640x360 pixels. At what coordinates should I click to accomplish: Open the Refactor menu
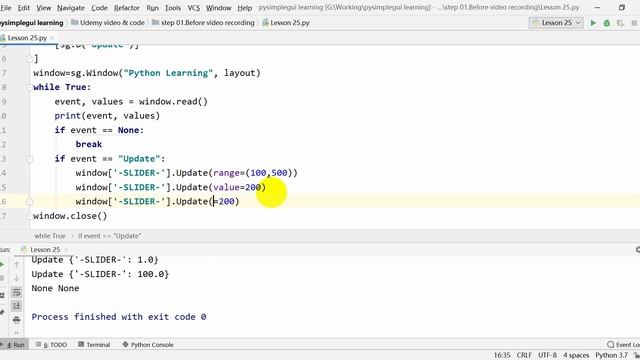tap(127, 8)
